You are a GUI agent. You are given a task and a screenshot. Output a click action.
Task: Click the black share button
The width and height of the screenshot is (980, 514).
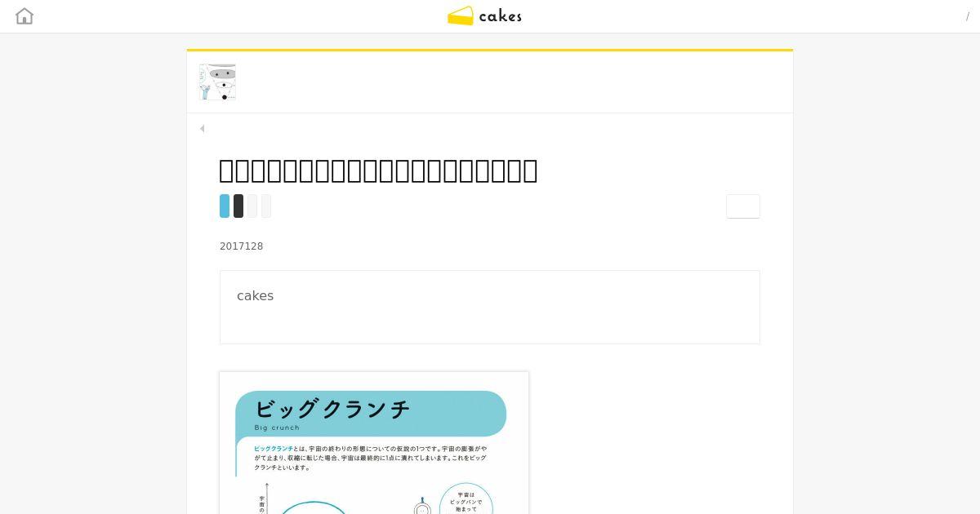[238, 206]
